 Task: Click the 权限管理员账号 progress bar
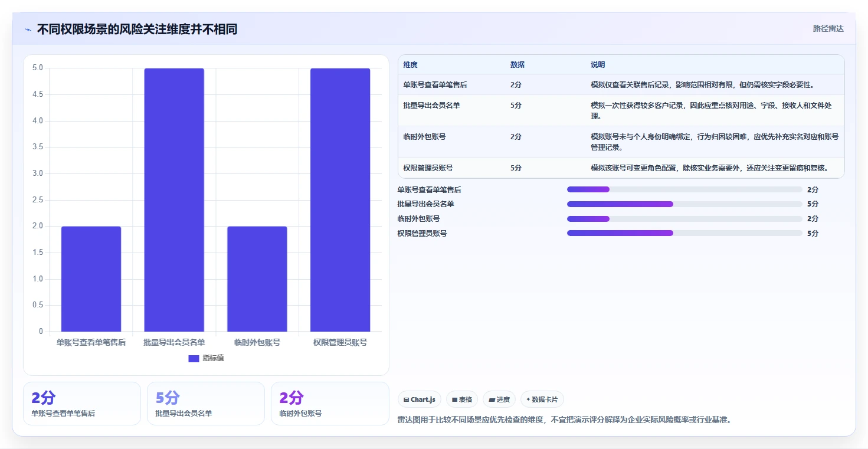pyautogui.click(x=684, y=233)
